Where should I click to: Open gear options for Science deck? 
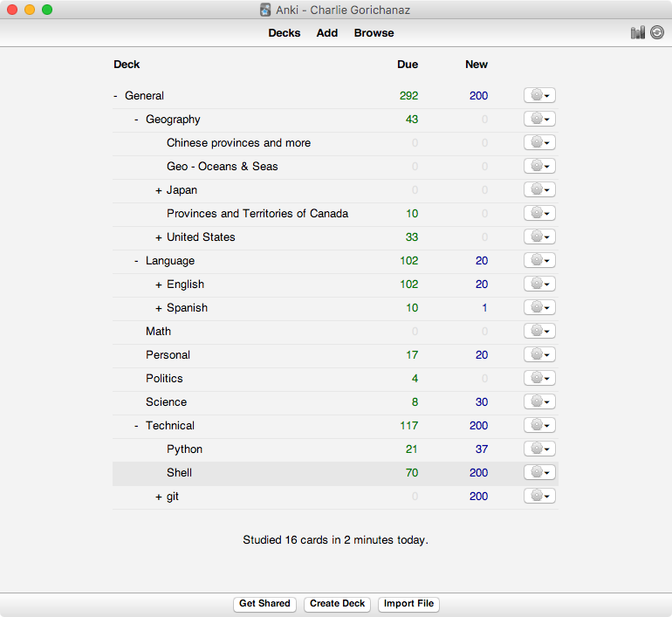tap(539, 401)
